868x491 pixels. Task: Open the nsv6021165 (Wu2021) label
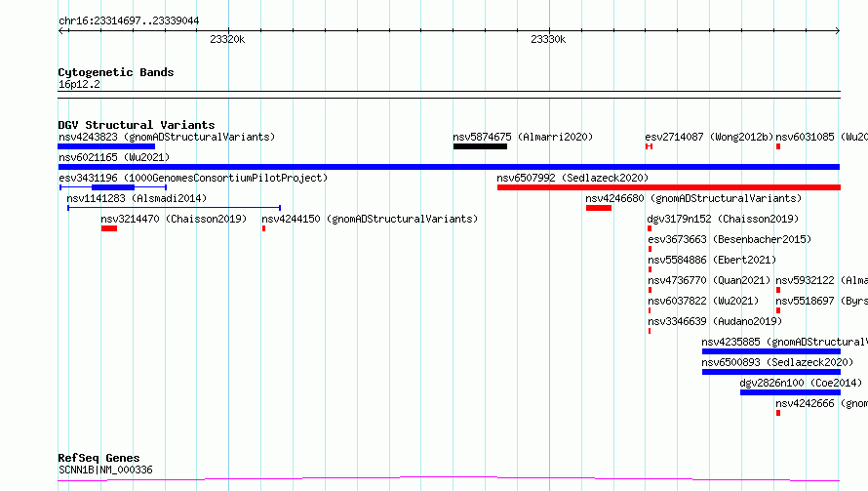[x=114, y=157]
